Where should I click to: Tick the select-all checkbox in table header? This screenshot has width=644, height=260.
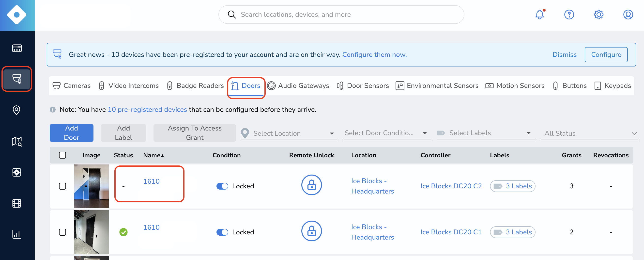point(62,155)
